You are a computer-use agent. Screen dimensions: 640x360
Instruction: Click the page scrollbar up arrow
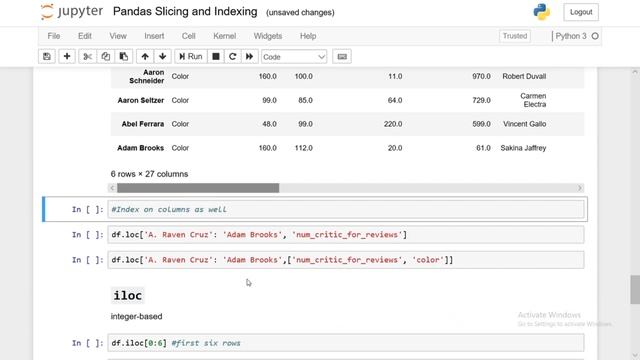(x=635, y=72)
